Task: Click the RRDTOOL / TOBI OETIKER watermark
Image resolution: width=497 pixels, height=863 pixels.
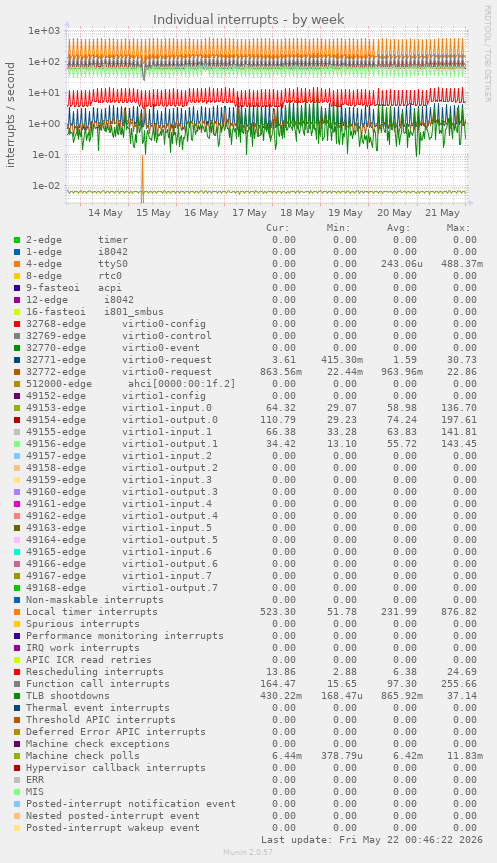Action: [x=487, y=53]
